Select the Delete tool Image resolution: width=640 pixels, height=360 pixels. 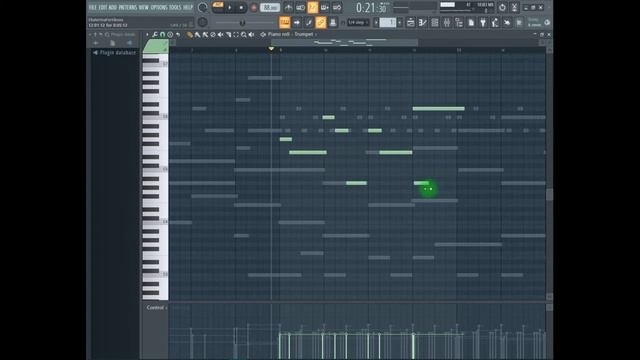213,35
